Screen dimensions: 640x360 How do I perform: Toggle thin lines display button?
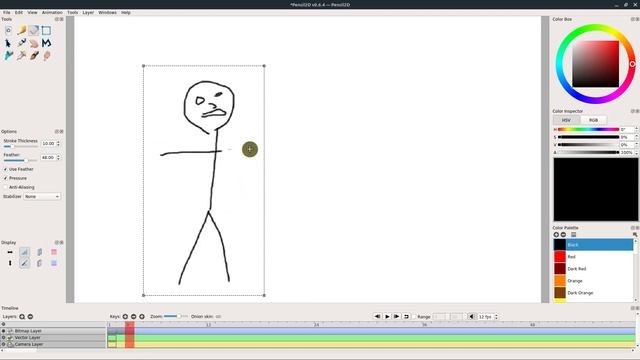click(24, 252)
